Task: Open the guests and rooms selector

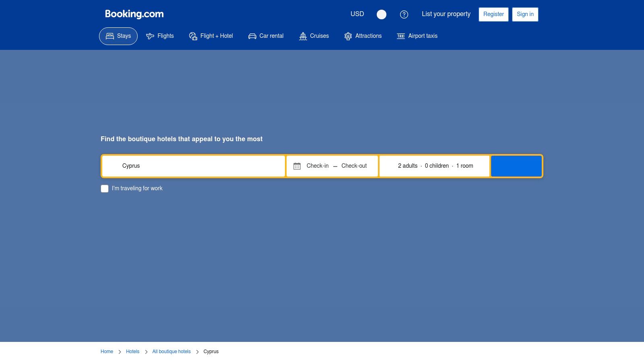Action: (435, 166)
